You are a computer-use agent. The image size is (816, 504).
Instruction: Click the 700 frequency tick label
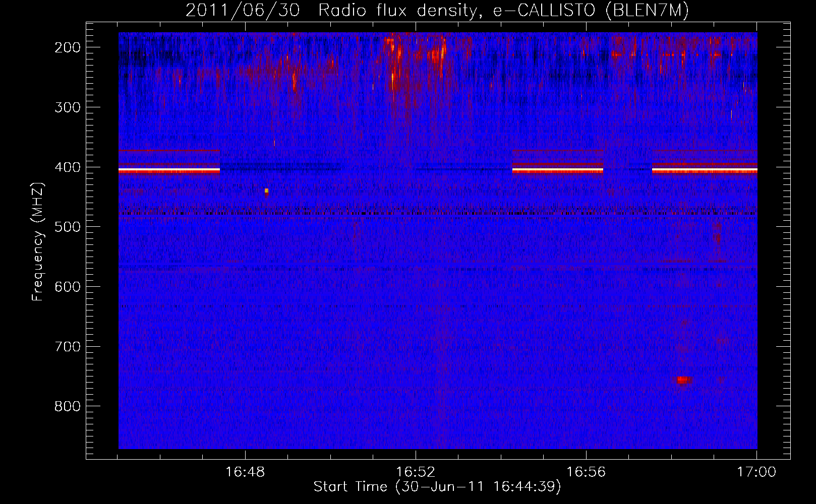[68, 347]
